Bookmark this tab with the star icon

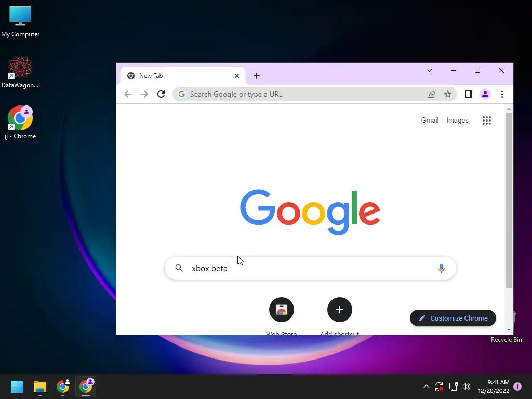(x=448, y=94)
